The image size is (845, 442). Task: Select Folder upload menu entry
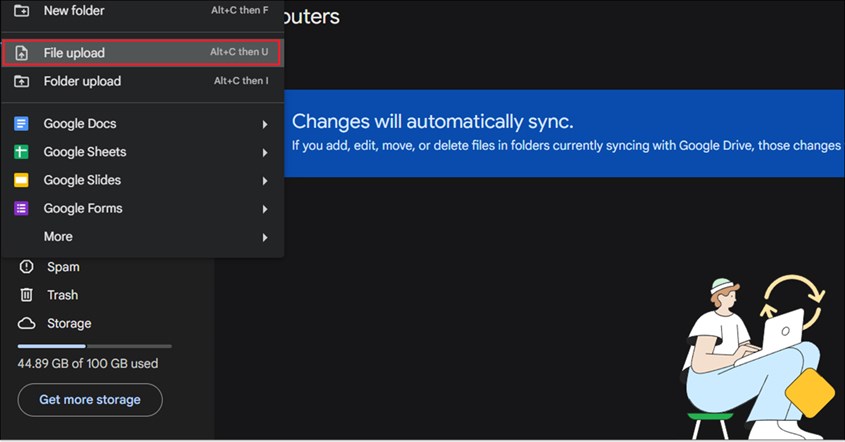tap(142, 81)
